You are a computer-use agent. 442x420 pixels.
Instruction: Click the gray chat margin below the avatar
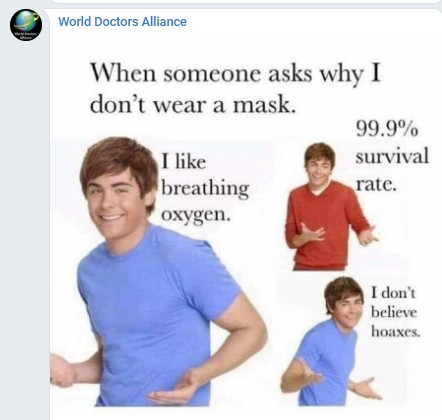25,233
